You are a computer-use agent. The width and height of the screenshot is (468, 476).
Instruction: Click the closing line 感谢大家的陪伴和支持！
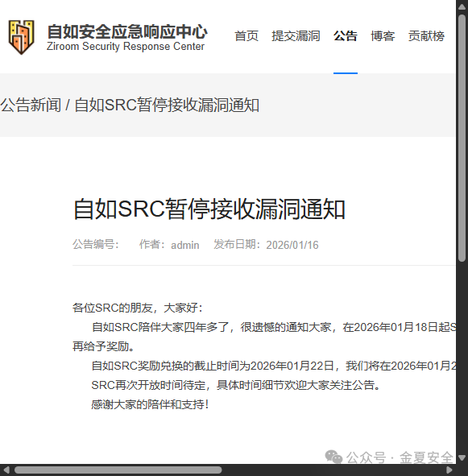(x=150, y=404)
